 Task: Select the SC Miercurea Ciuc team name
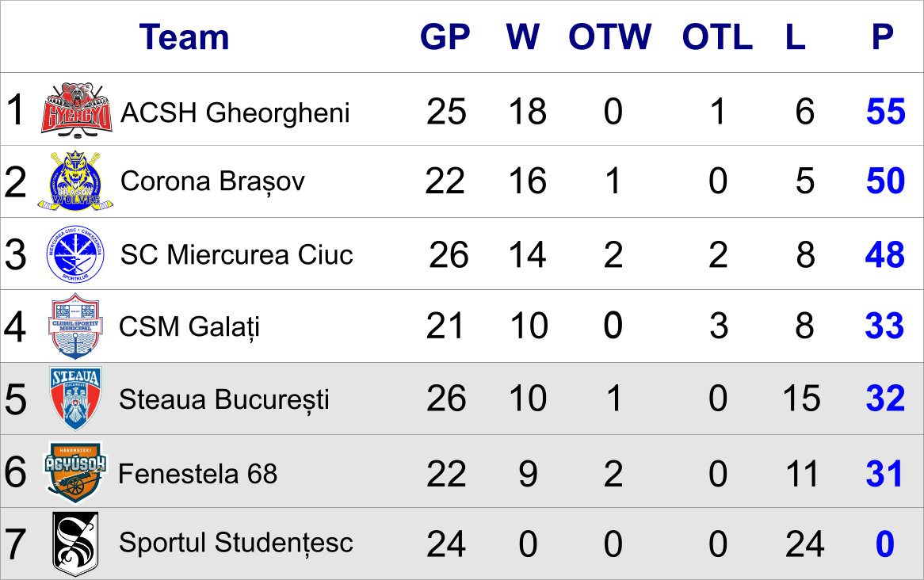236,255
